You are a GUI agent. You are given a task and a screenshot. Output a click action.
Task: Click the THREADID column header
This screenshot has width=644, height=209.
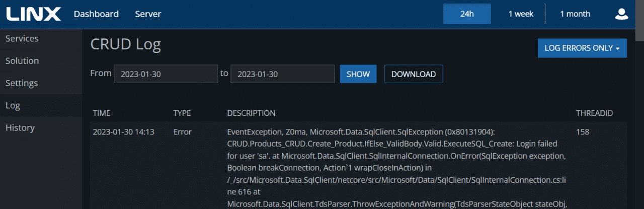(x=594, y=113)
